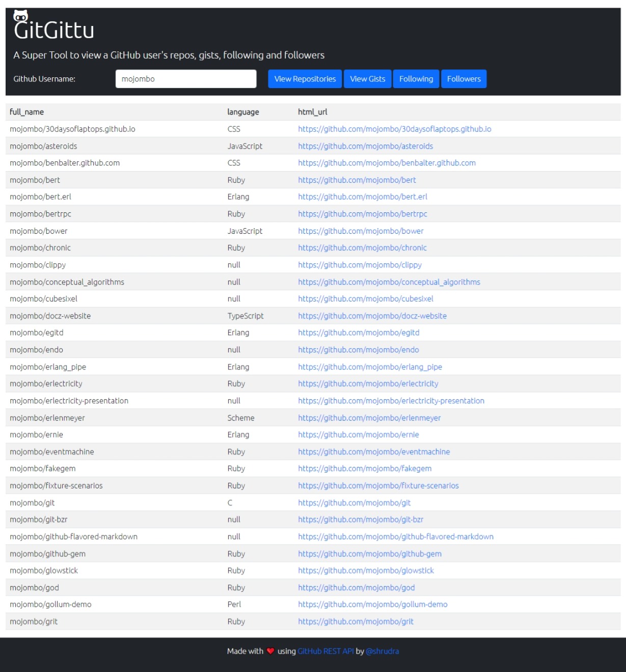Open the endo repository link

(x=359, y=350)
